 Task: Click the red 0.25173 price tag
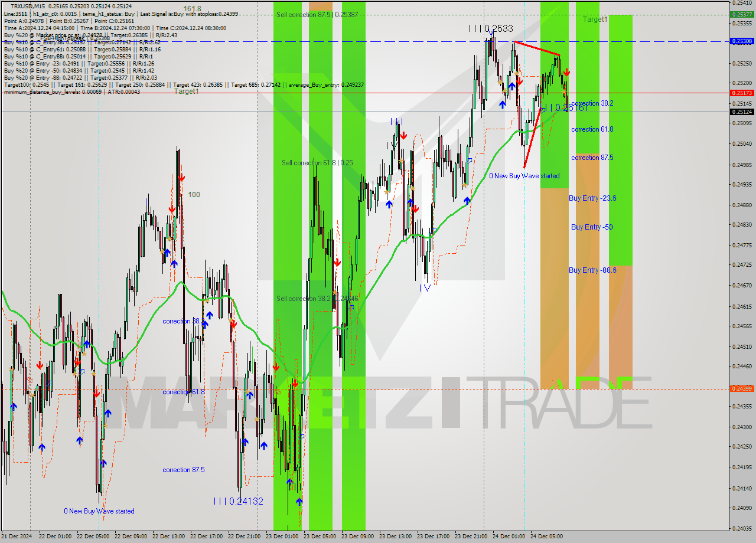[742, 93]
